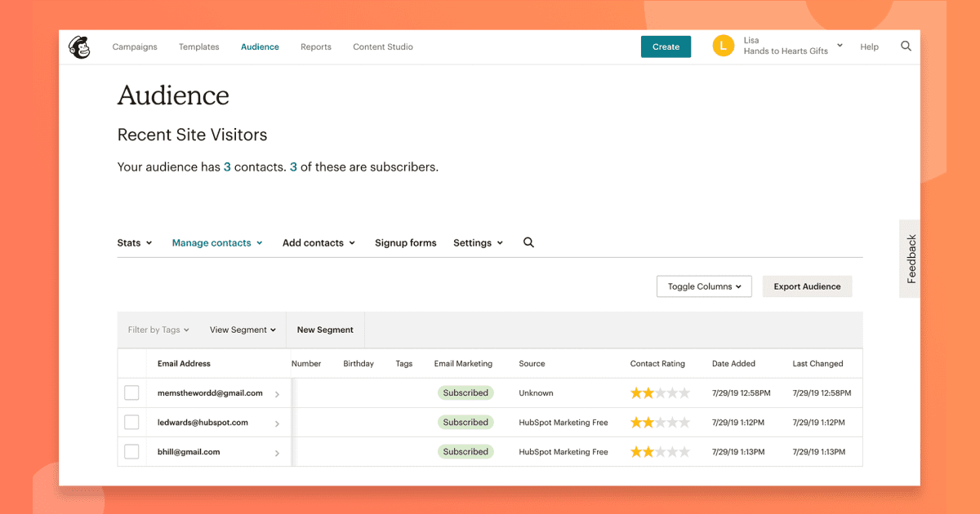Open the Help link
The width and height of the screenshot is (980, 514).
(x=869, y=47)
